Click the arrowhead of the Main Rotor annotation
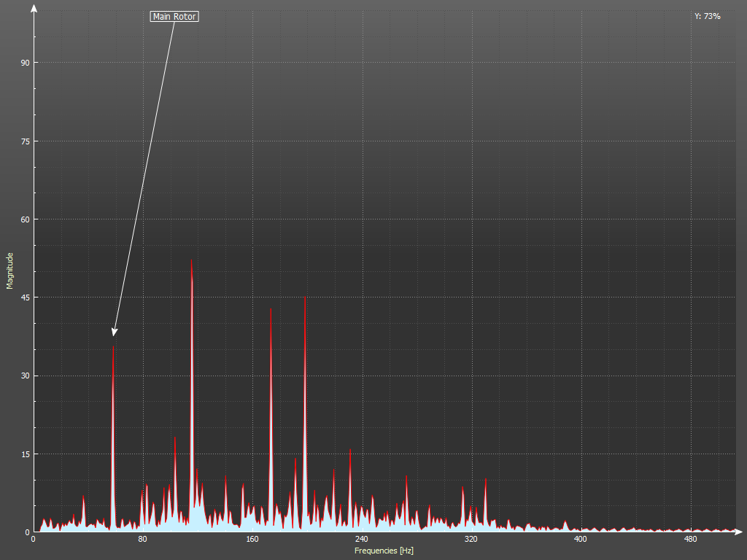747x560 pixels. (x=114, y=333)
